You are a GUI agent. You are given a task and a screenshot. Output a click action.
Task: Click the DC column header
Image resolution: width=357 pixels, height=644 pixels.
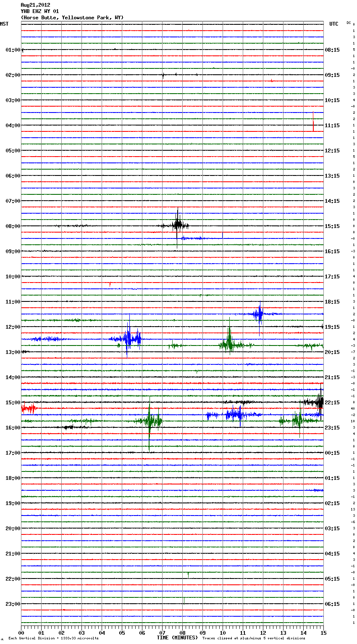coord(349,23)
